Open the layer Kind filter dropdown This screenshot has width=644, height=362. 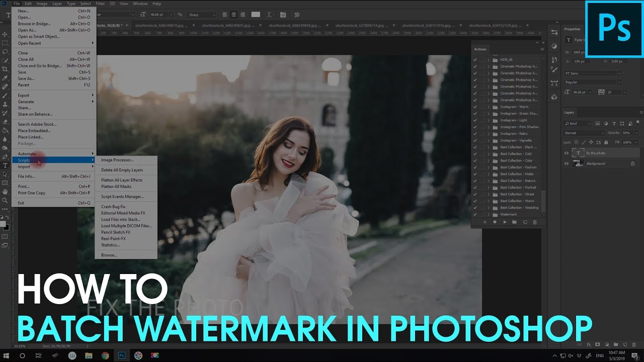pyautogui.click(x=578, y=124)
